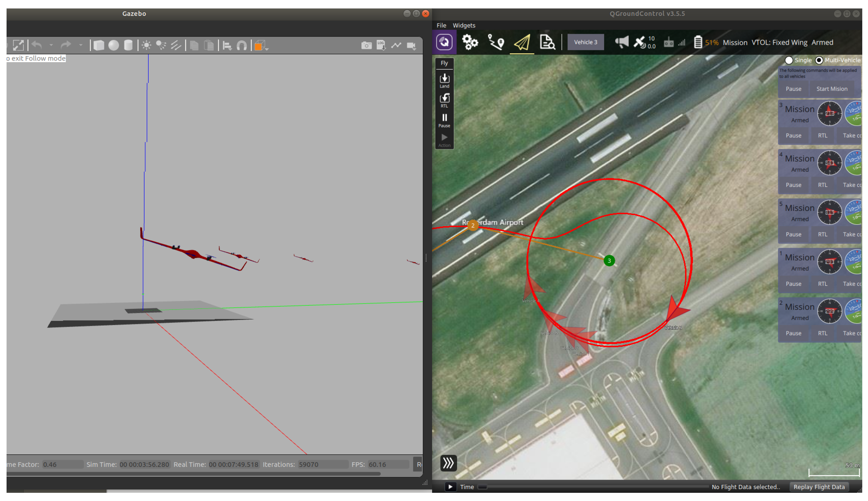Viewport: 868px width, 501px height.
Task: Insert a box shape in Gazebo
Action: pyautogui.click(x=99, y=45)
